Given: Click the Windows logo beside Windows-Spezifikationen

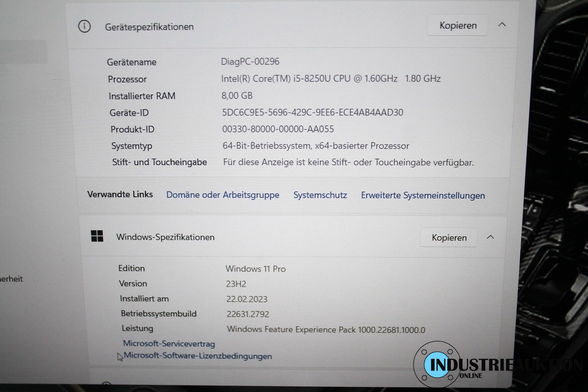Looking at the screenshot, I should pyautogui.click(x=97, y=236).
